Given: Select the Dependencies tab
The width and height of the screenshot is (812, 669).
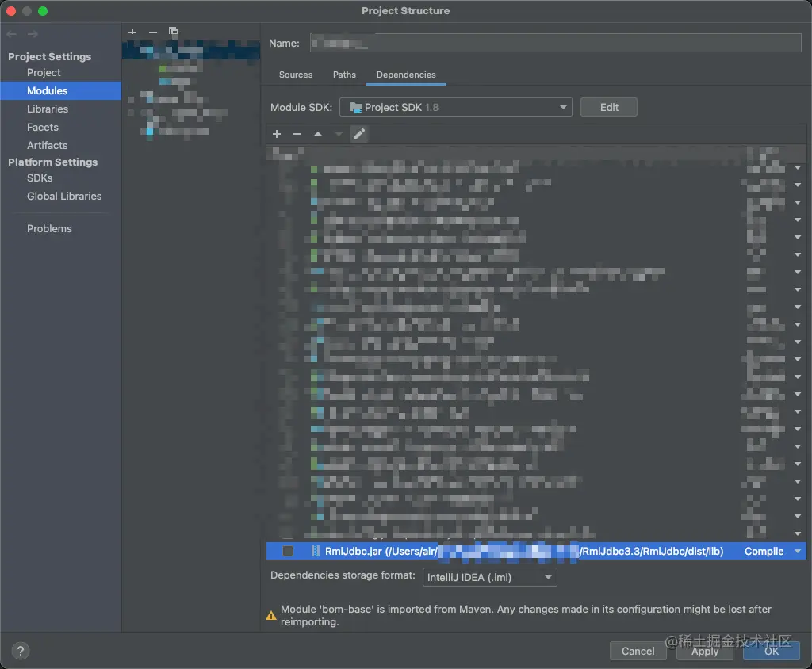Looking at the screenshot, I should point(406,75).
